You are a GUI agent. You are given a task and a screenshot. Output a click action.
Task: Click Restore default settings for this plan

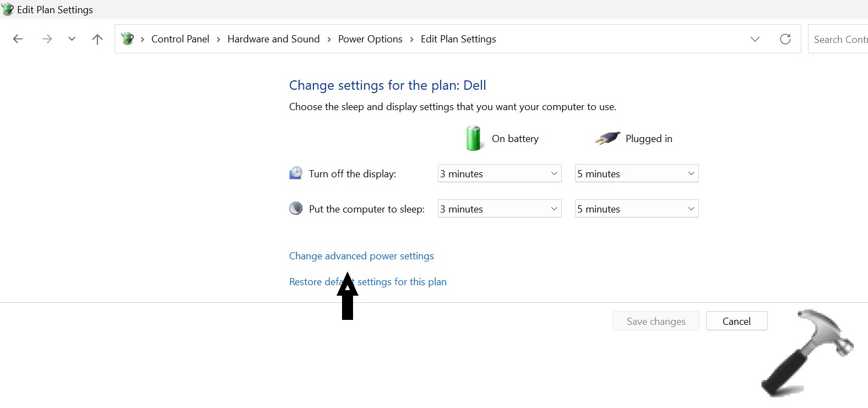click(368, 282)
